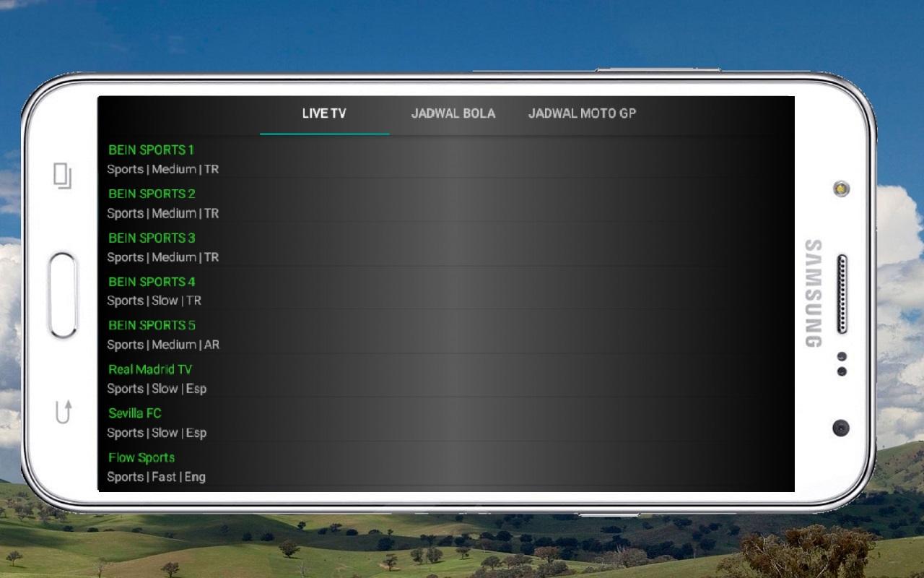Click "Sports | Fast | Eng" under Flow Sports
The width and height of the screenshot is (924, 578).
point(157,477)
